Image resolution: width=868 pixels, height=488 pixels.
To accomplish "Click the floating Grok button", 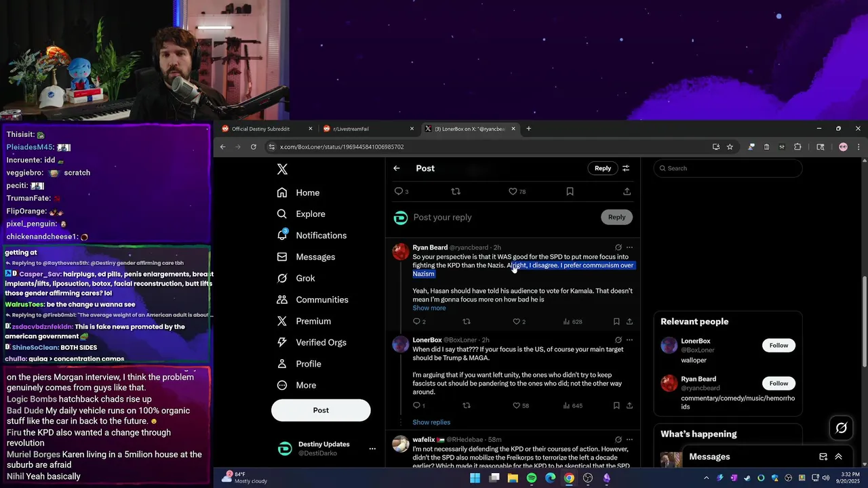I will (x=842, y=428).
